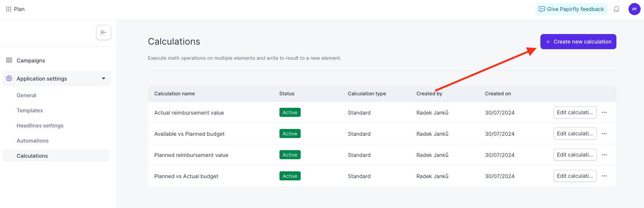Open the app launcher grid icon
Viewport: 644px width, 208px height.
click(x=9, y=9)
